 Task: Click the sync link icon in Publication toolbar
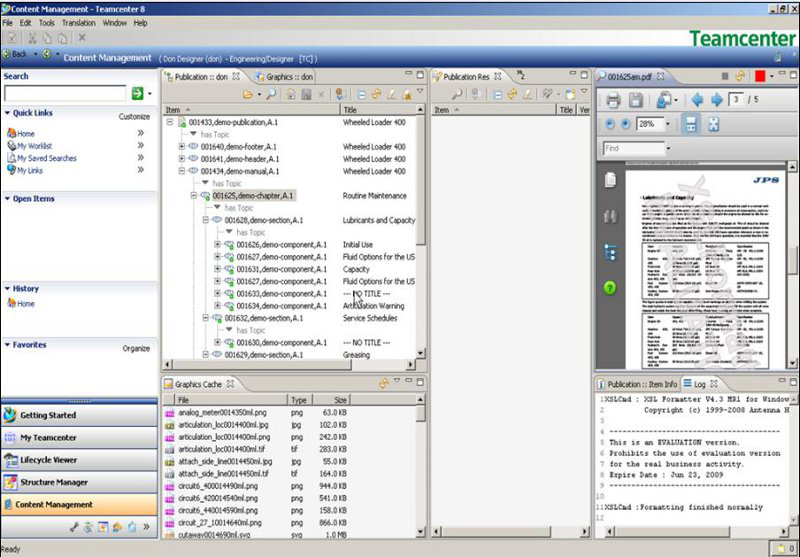pyautogui.click(x=377, y=94)
